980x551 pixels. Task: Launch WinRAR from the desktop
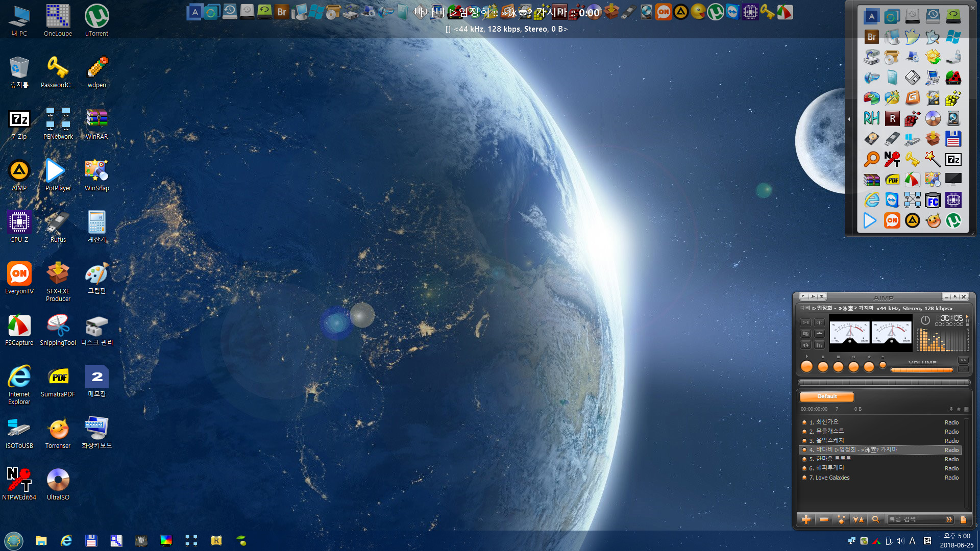96,123
